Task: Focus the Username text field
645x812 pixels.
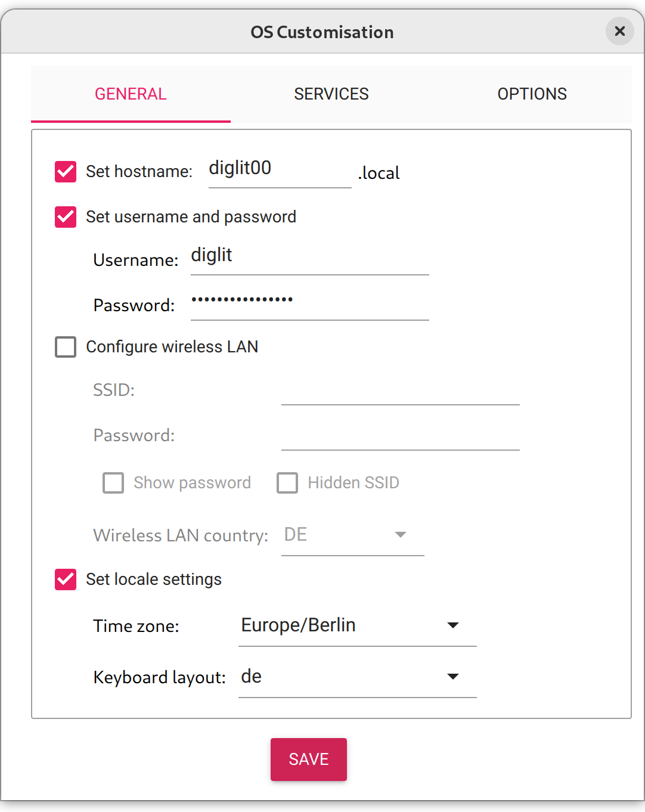Action: [309, 256]
